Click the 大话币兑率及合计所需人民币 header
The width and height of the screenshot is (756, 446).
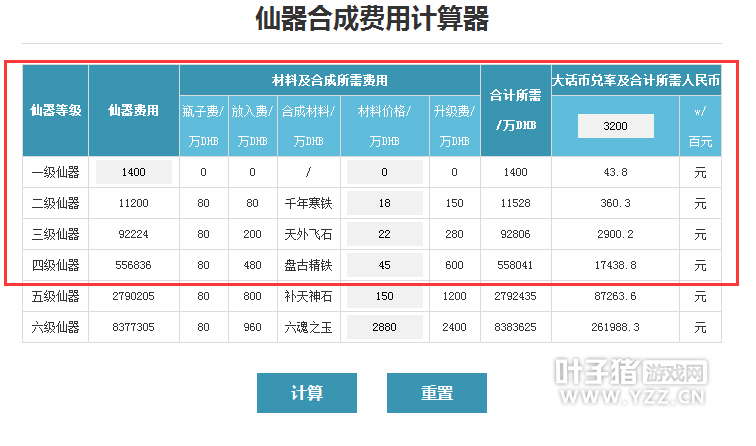(635, 79)
